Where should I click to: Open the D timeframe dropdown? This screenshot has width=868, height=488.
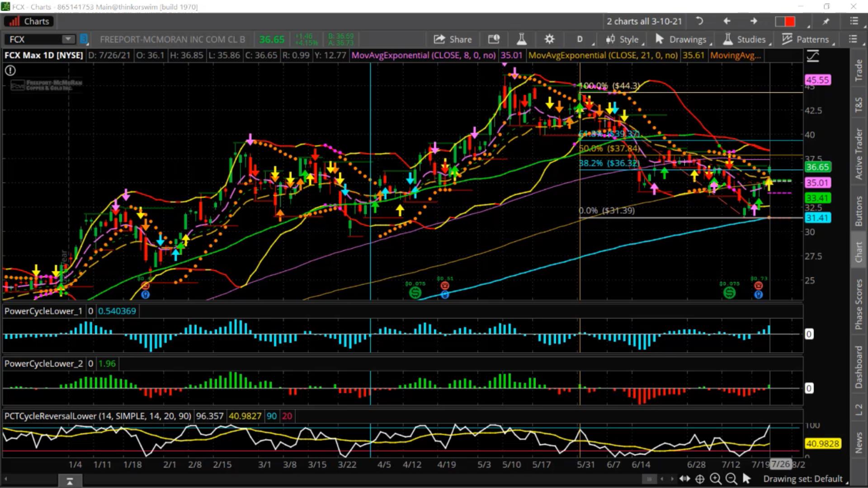pyautogui.click(x=580, y=39)
